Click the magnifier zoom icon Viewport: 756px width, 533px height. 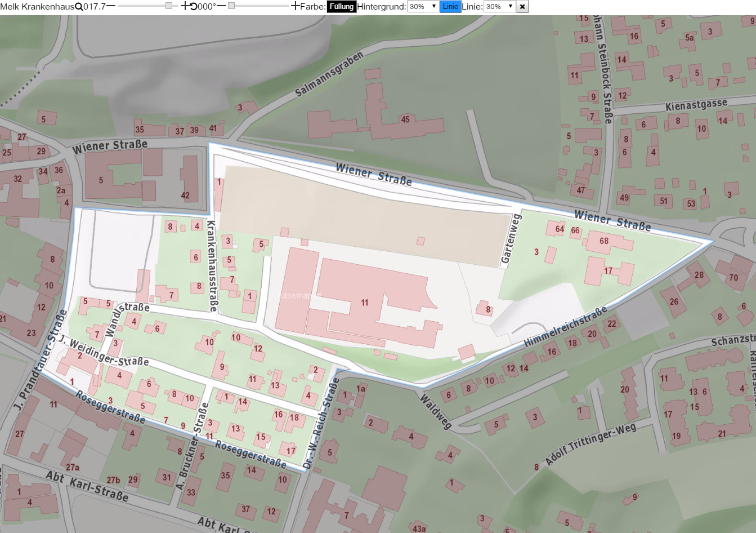click(x=79, y=7)
